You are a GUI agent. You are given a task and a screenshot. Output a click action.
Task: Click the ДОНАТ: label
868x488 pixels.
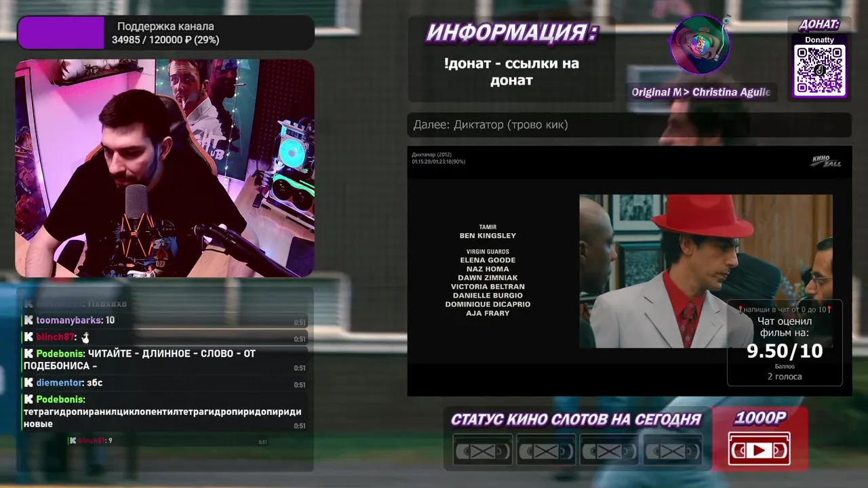point(819,25)
